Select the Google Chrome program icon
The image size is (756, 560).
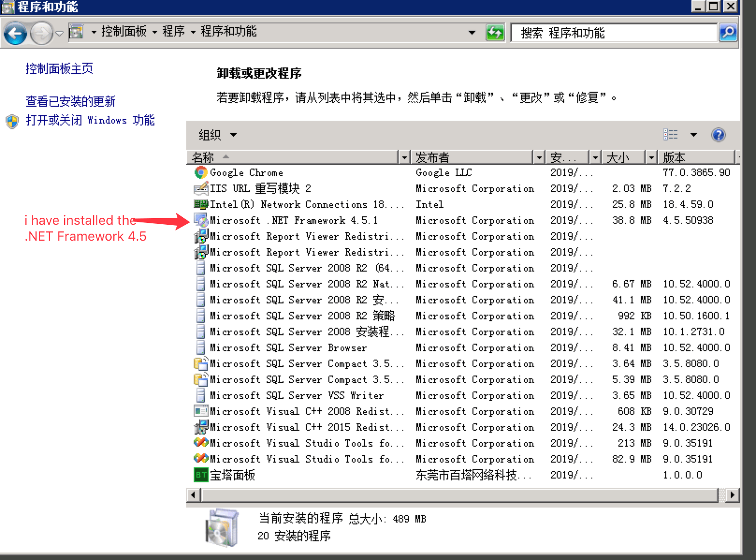(x=201, y=172)
